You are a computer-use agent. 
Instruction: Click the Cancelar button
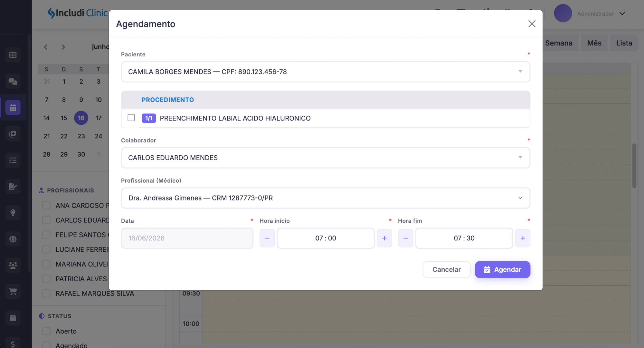[x=446, y=269]
